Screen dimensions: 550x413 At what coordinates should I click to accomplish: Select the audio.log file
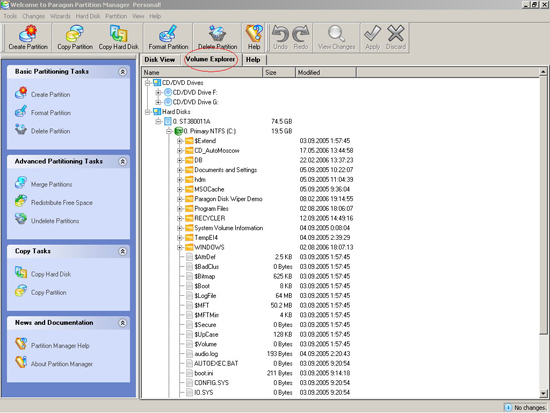[x=206, y=354]
